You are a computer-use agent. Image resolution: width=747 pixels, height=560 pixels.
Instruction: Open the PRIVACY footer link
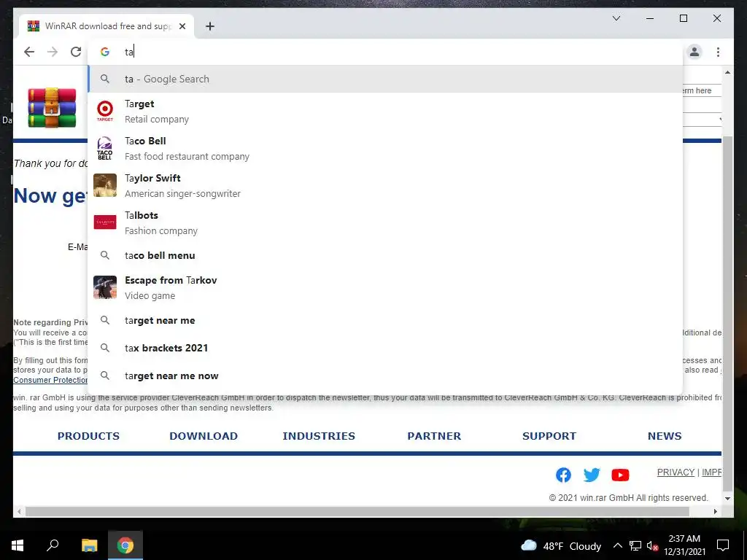(x=676, y=472)
